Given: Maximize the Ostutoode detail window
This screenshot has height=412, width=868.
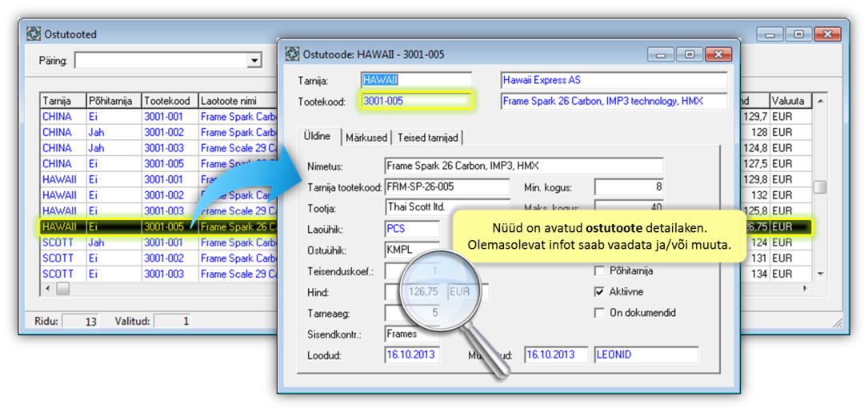Looking at the screenshot, I should (x=689, y=54).
